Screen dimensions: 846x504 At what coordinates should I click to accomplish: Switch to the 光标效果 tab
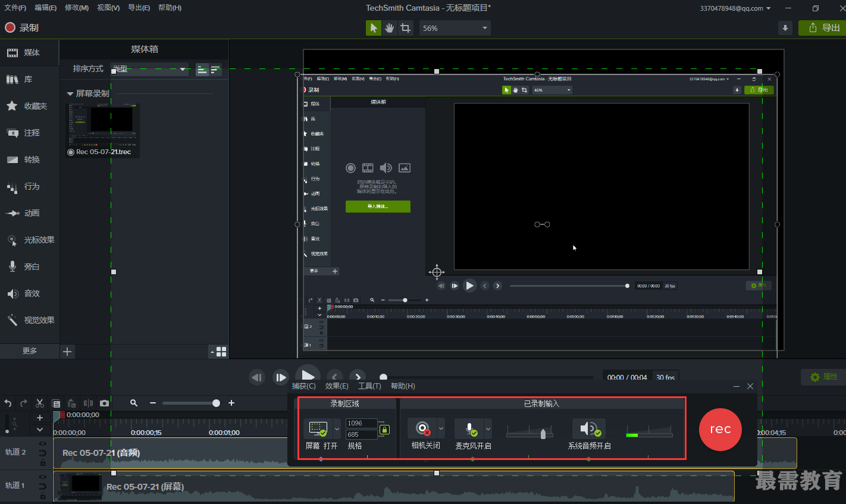[x=29, y=240]
